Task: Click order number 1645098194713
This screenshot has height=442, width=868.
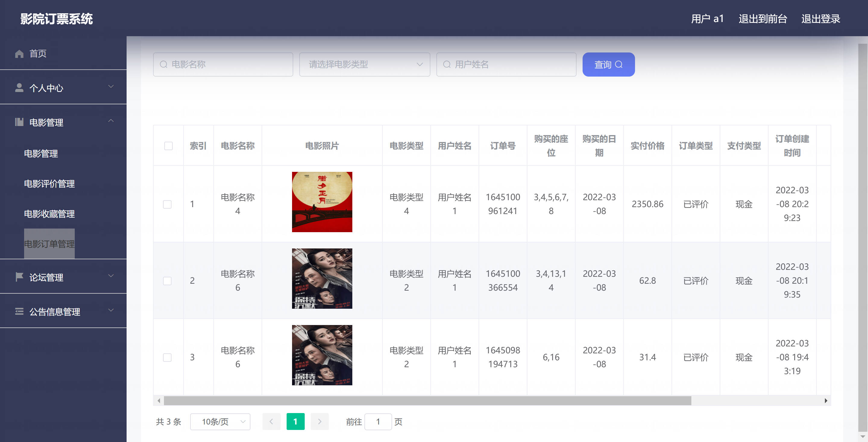Action: [x=503, y=357]
